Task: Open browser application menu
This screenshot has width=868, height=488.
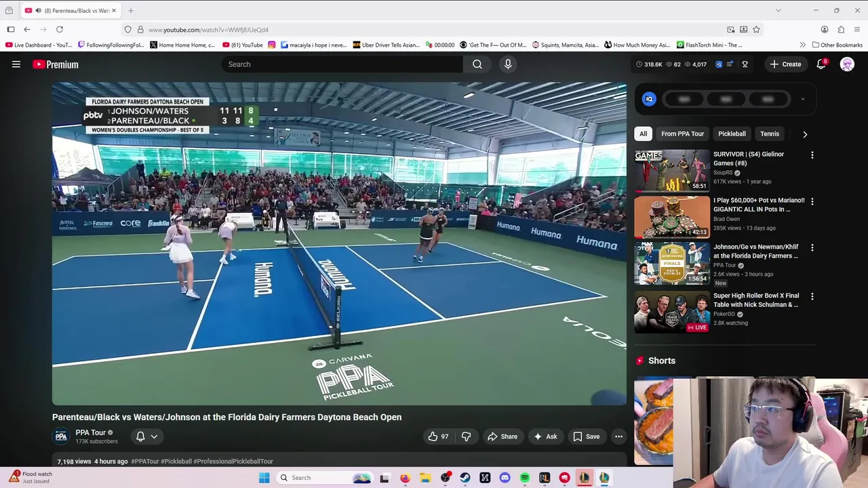Action: pos(857,29)
